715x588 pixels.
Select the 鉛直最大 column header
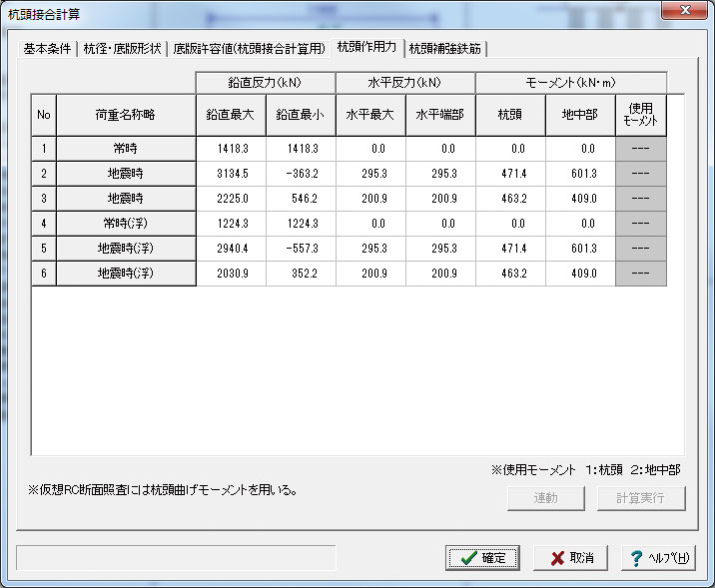tap(231, 115)
